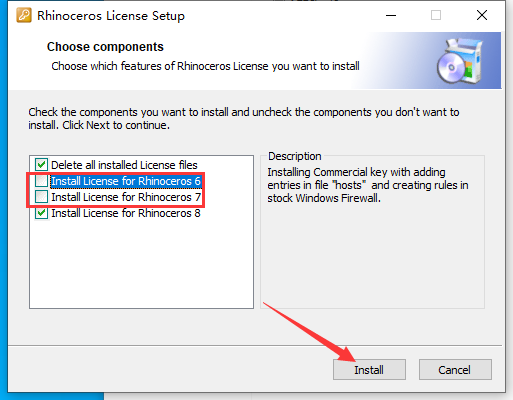Click the Cancel button
This screenshot has height=400, width=513.
(455, 370)
